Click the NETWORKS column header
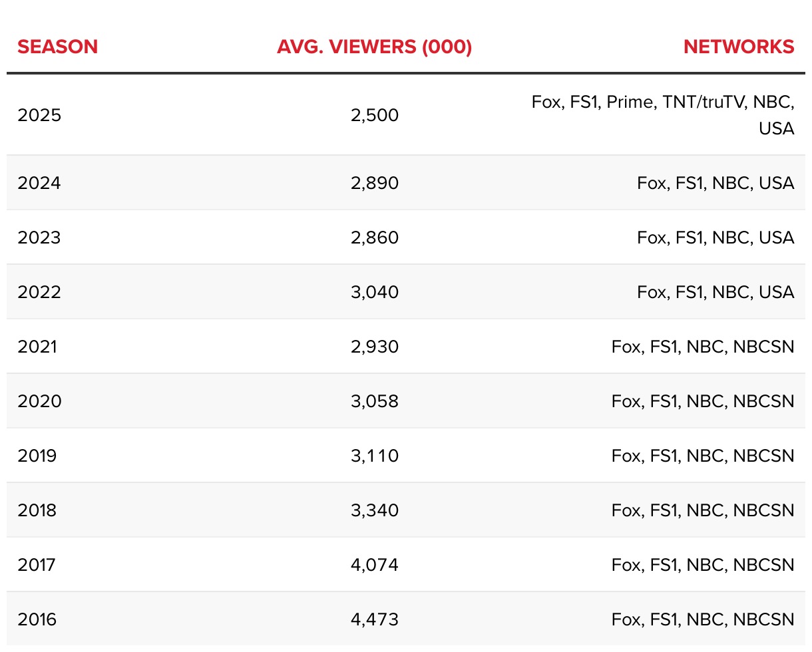812x652 pixels. click(739, 47)
